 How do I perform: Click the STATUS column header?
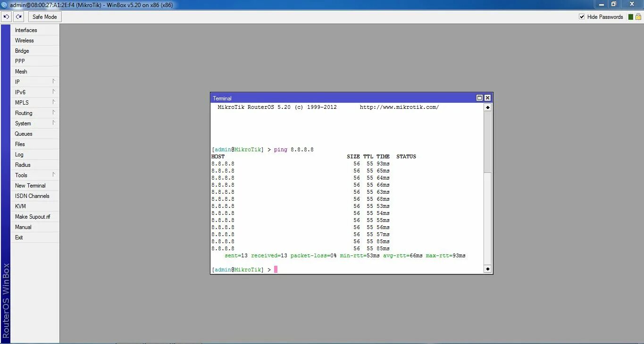coord(406,156)
